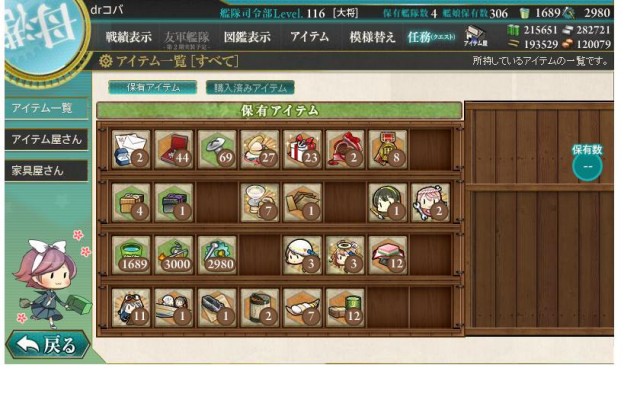Select the gift box item showing 23
The height and width of the screenshot is (400, 640).
pyautogui.click(x=302, y=149)
